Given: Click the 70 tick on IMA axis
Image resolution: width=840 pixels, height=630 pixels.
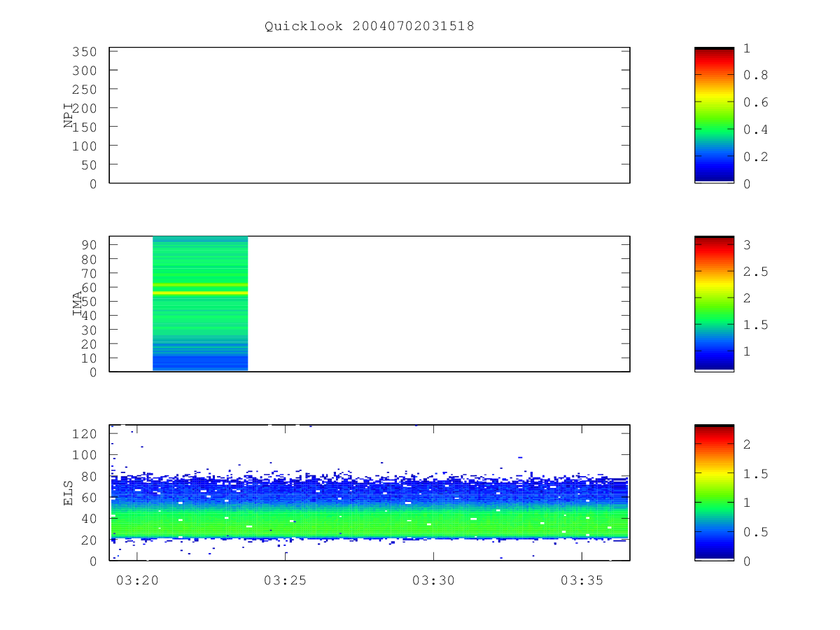Looking at the screenshot, I should [x=89, y=273].
